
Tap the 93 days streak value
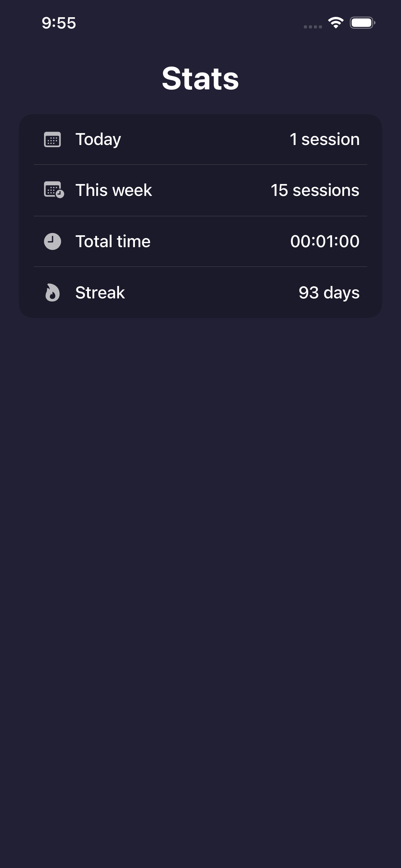(x=329, y=292)
